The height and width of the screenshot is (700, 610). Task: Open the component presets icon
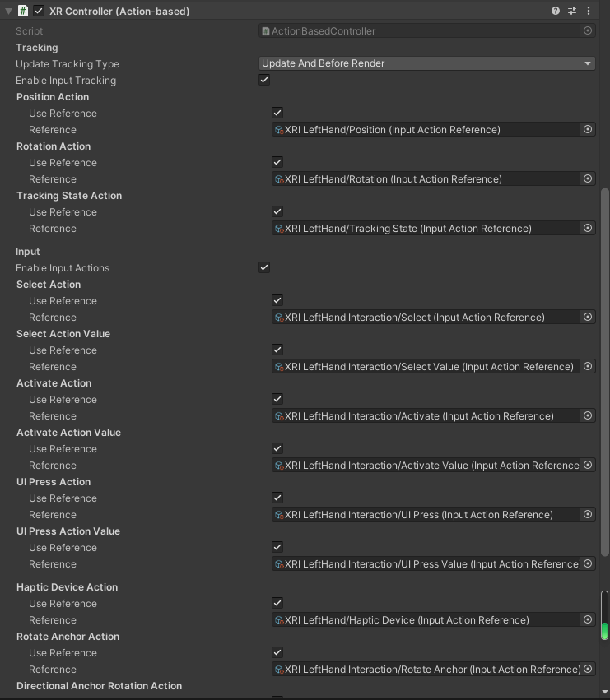pos(572,11)
